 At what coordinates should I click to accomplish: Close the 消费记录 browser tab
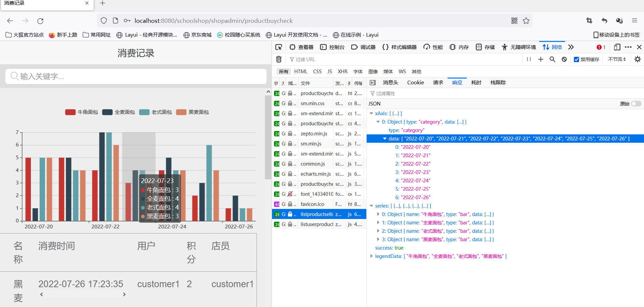coord(87,3)
